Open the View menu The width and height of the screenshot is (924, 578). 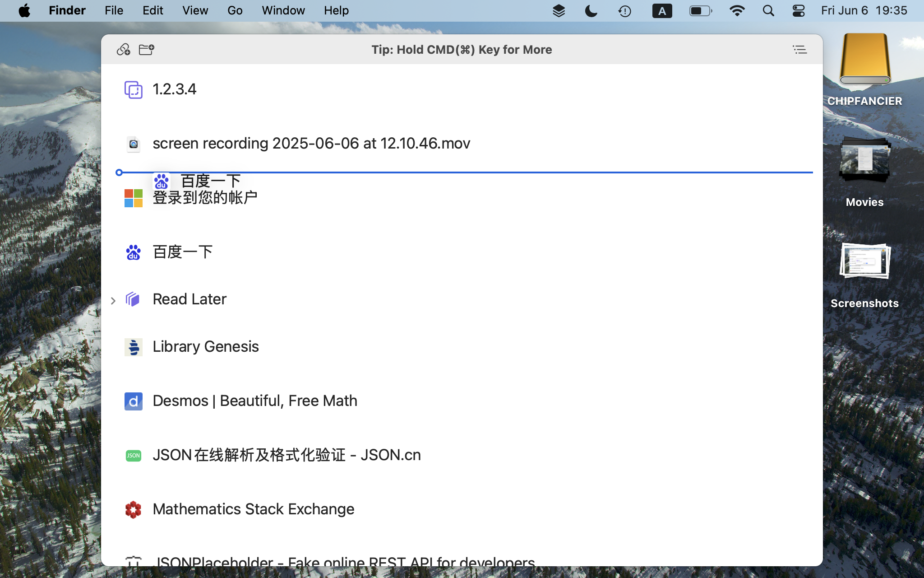[x=195, y=10]
